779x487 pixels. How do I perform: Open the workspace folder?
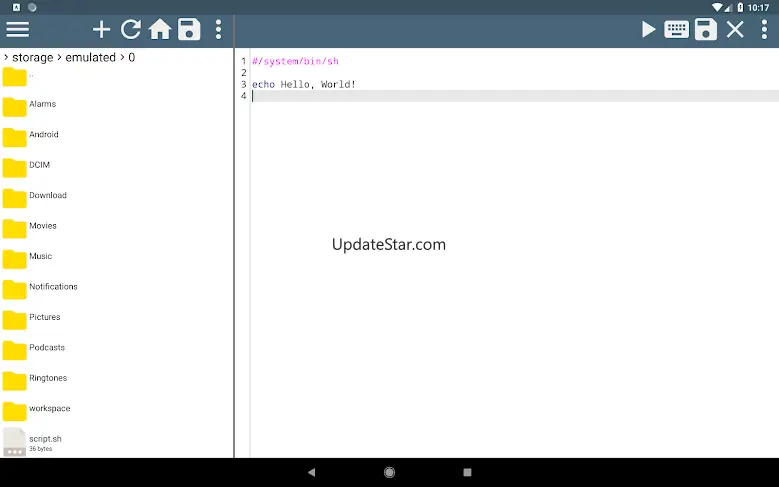tap(117, 410)
